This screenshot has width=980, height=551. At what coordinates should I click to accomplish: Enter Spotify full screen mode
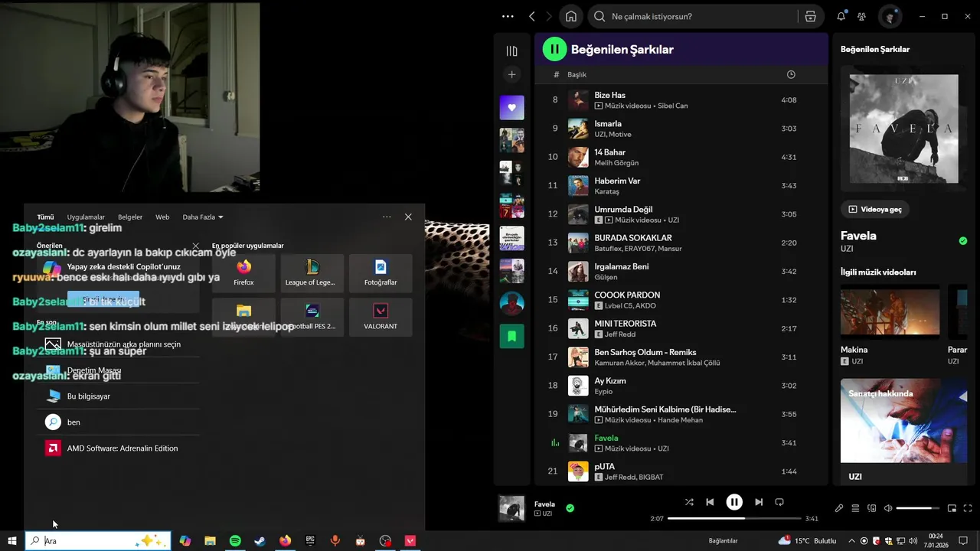click(x=968, y=508)
